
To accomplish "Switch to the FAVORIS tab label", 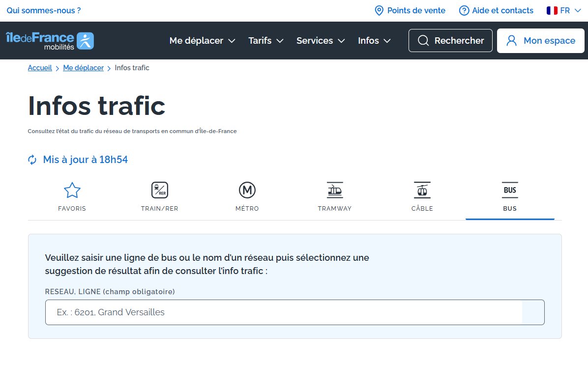I will tap(72, 209).
